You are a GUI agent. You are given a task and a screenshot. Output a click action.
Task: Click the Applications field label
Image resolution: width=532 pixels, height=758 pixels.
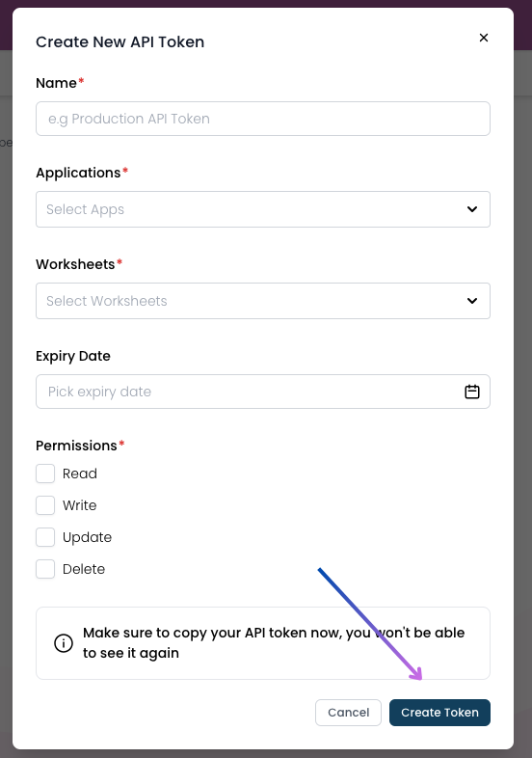[x=78, y=173]
